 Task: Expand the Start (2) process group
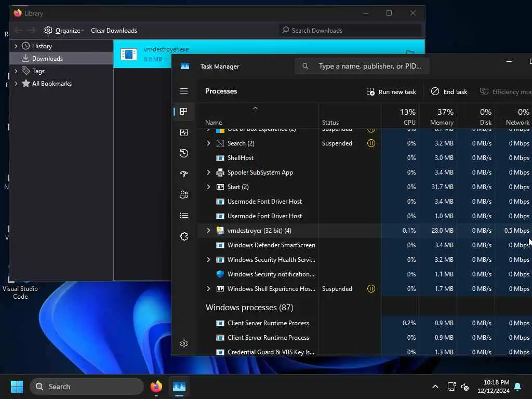[x=208, y=187]
